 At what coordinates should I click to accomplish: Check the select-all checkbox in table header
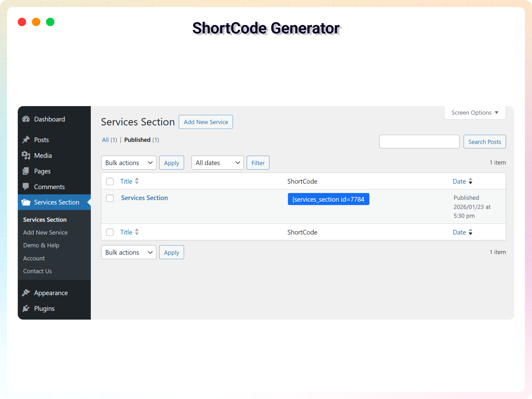coord(110,181)
